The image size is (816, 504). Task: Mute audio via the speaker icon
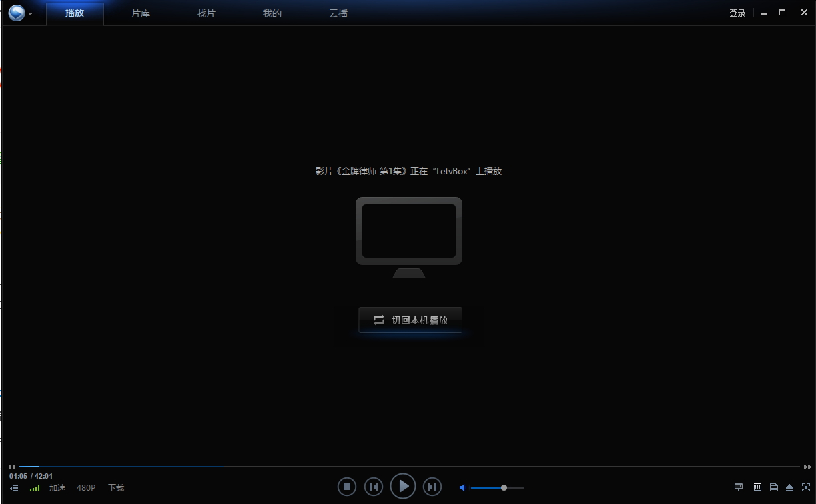(463, 488)
